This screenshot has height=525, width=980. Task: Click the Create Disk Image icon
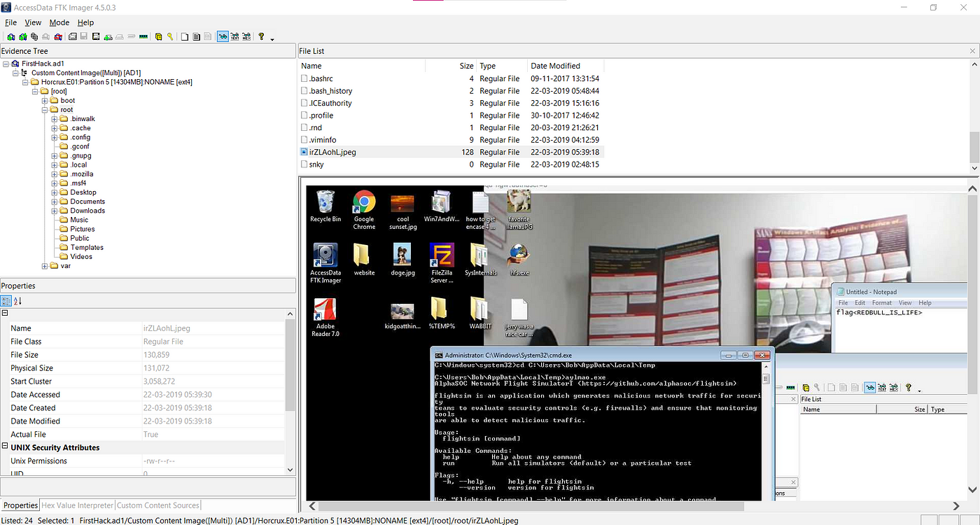click(x=72, y=36)
